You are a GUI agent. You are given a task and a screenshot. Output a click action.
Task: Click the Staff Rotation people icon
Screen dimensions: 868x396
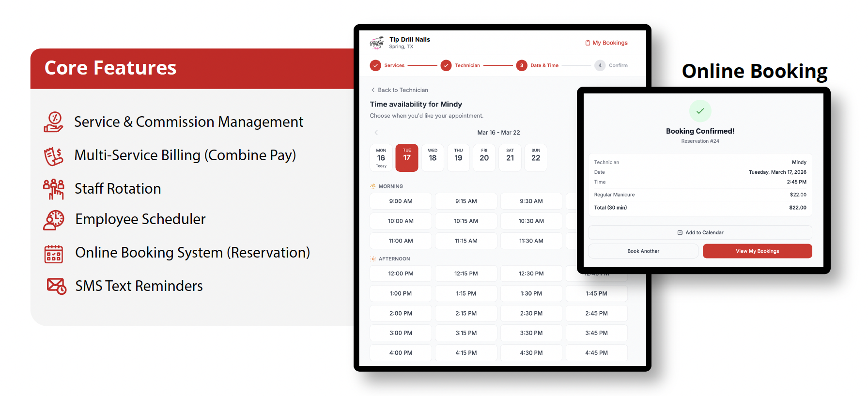point(54,189)
